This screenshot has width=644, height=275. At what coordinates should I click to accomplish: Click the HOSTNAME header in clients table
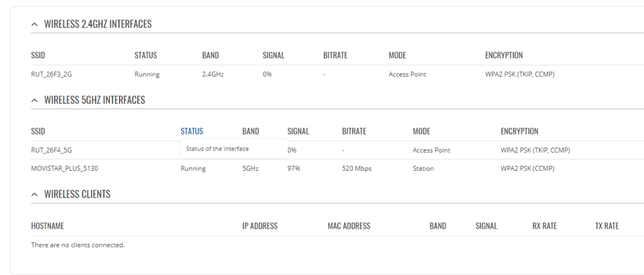[x=48, y=226]
